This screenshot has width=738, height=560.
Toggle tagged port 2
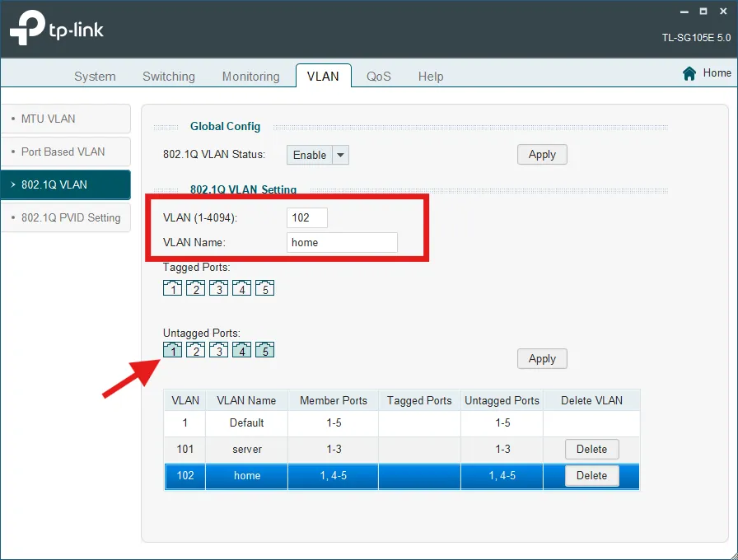(195, 288)
